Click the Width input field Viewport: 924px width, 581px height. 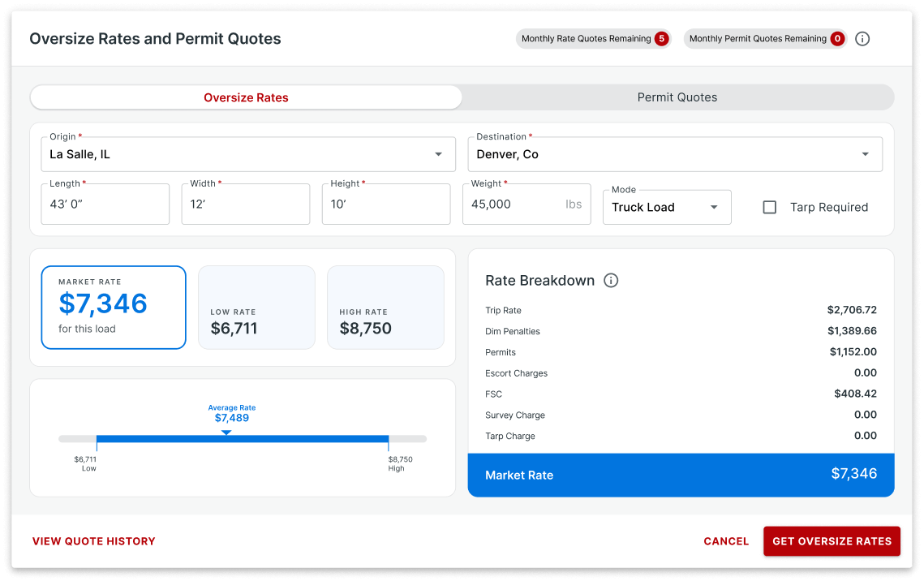[x=245, y=204]
